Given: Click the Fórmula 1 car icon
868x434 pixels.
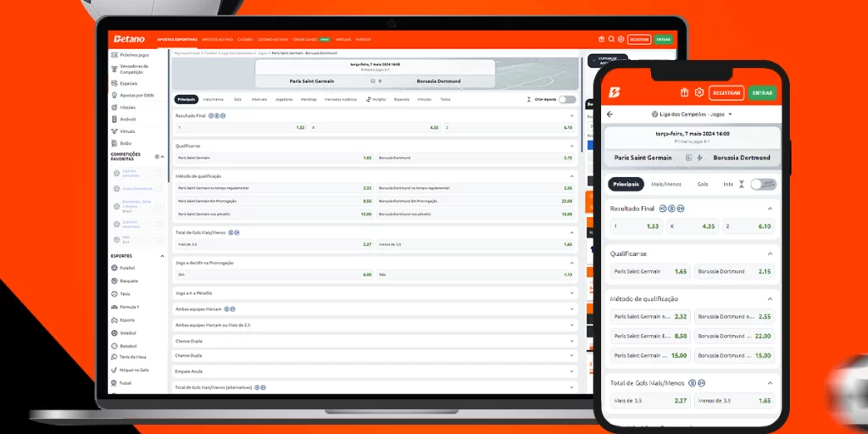Looking at the screenshot, I should 114,307.
